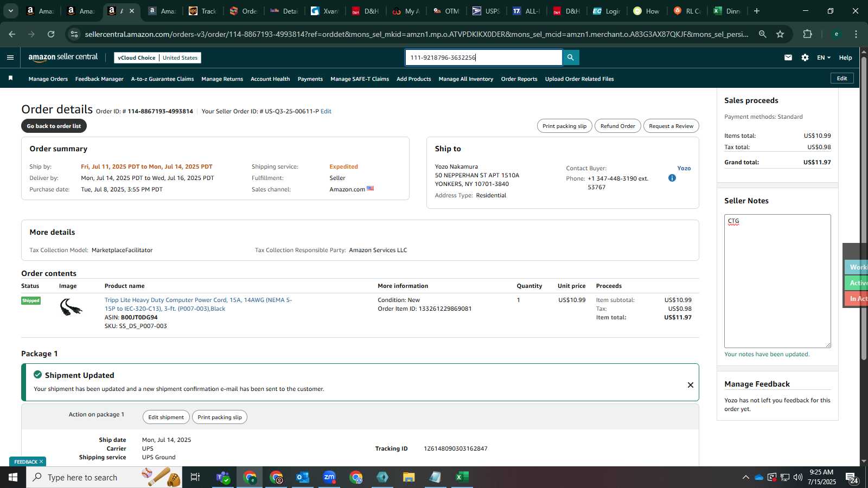Screen dimensions: 868x488
Task: Open the EN language dropdown
Action: 824,57
